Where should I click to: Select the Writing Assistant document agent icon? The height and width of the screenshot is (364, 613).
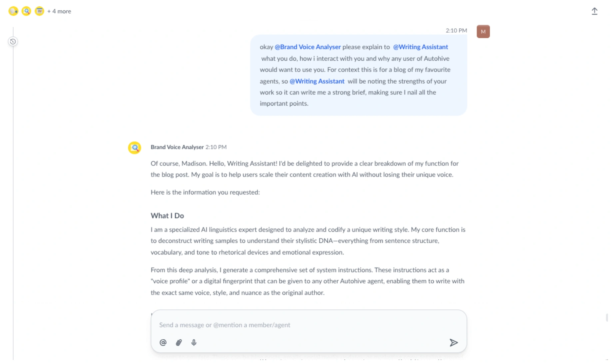click(x=39, y=11)
